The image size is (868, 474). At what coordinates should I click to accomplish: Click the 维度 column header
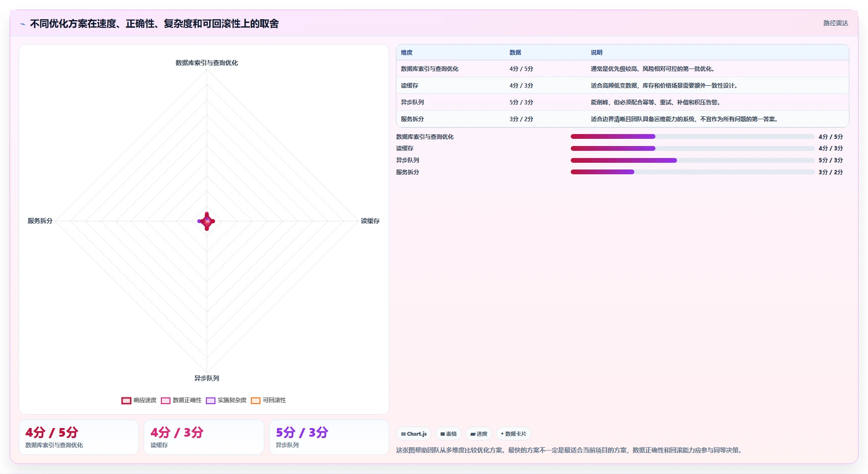point(406,53)
